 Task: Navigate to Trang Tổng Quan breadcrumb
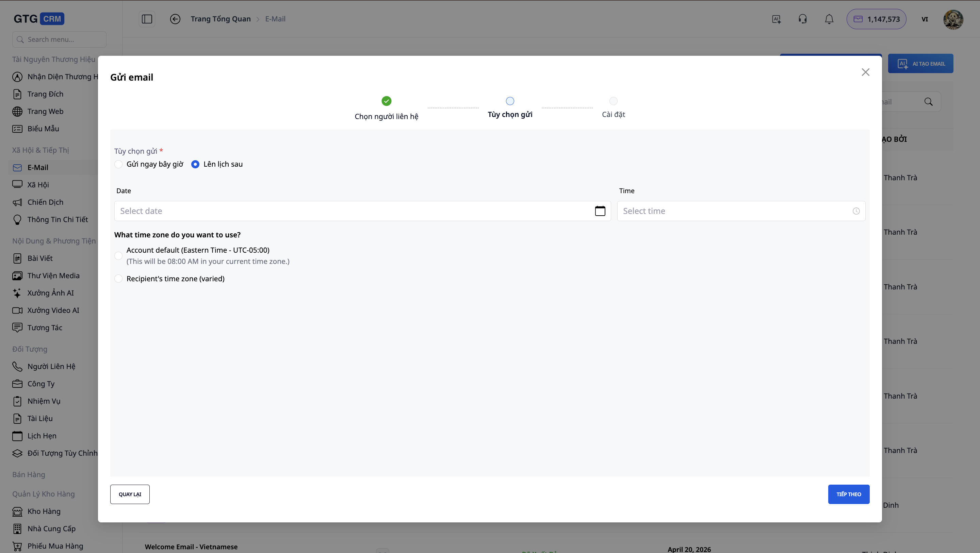click(220, 19)
